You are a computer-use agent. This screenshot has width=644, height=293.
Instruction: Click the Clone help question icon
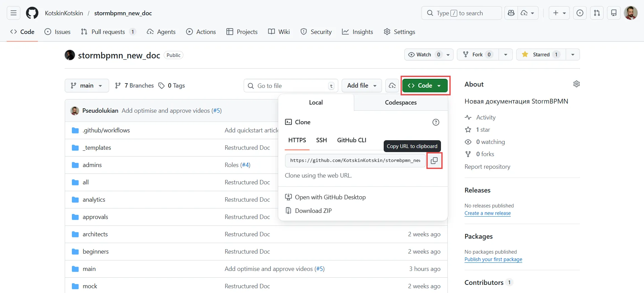pyautogui.click(x=436, y=122)
